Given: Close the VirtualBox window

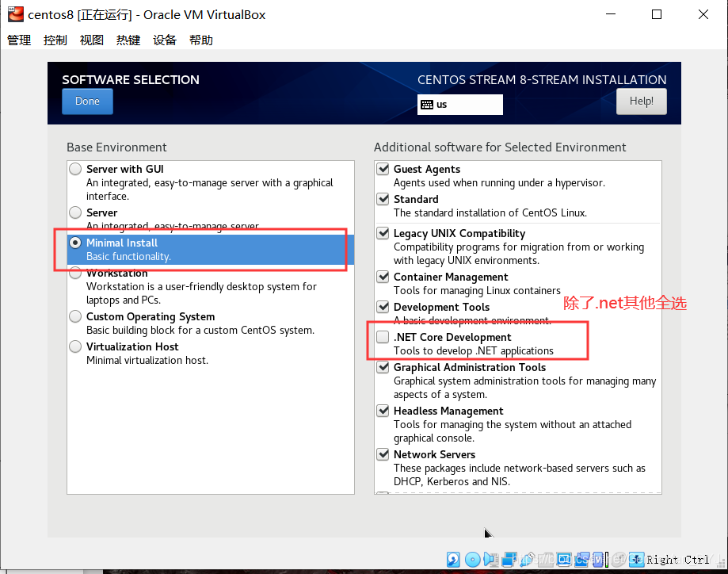Looking at the screenshot, I should [x=703, y=14].
